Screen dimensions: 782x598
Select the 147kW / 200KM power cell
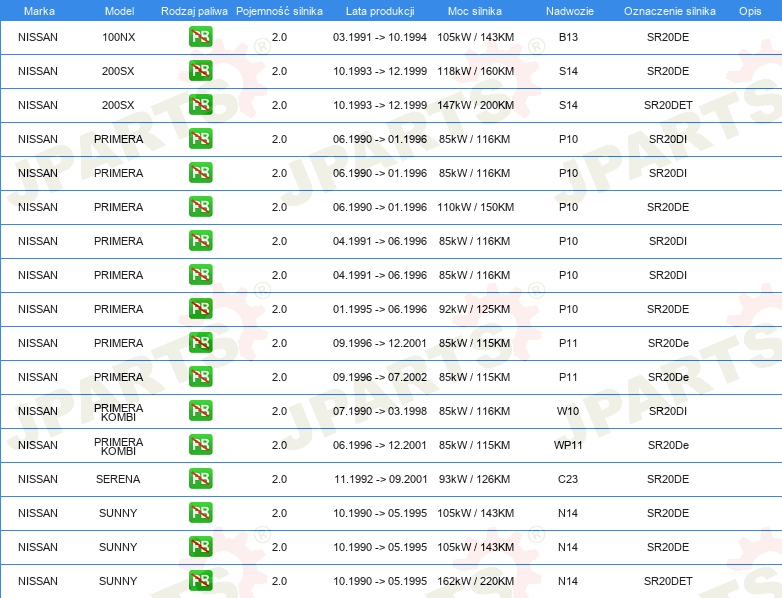coord(475,105)
